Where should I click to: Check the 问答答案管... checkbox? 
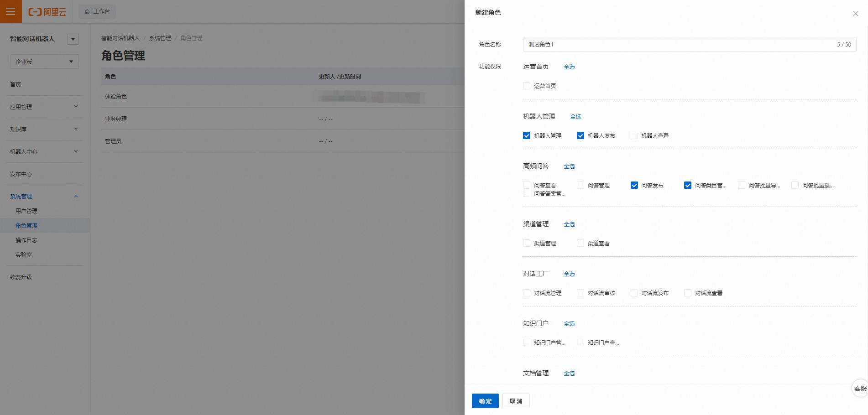tap(527, 193)
